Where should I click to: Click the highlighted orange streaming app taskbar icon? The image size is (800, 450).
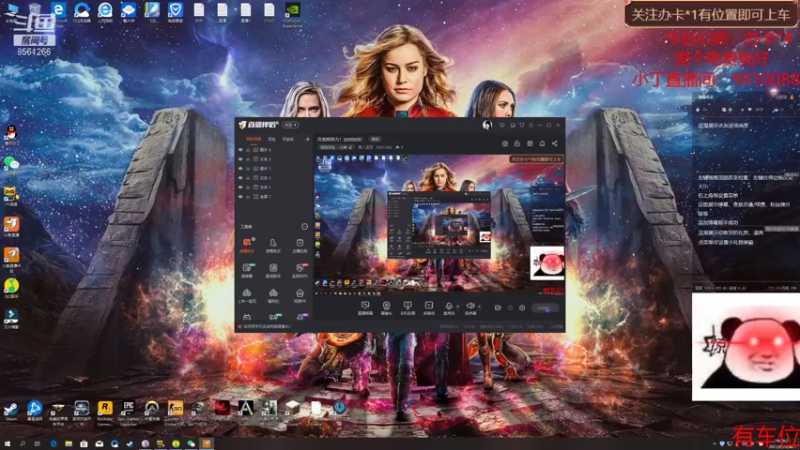(207, 444)
